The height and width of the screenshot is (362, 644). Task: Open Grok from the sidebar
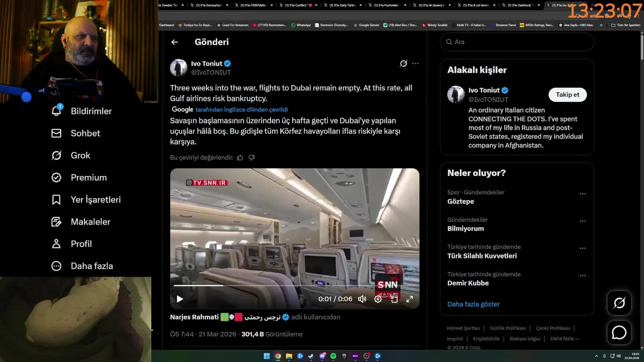click(x=71, y=155)
